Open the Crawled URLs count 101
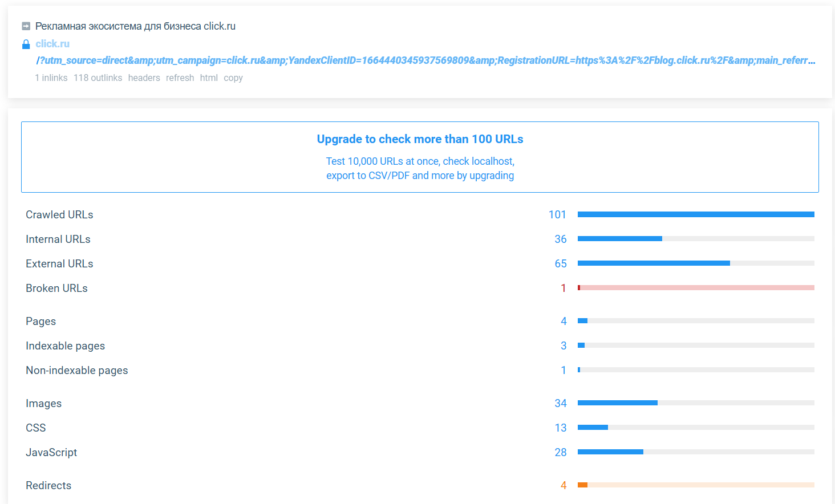This screenshot has height=504, width=835. pos(557,215)
